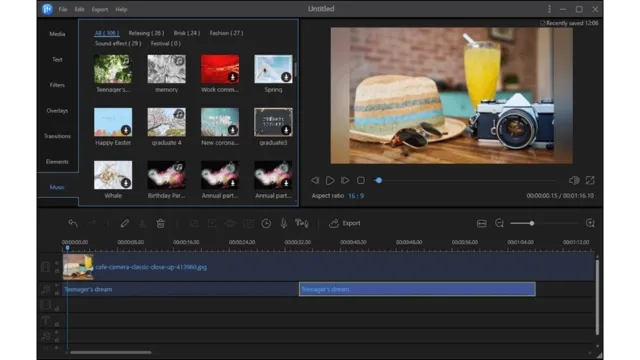Switch to the Text sidebar tab
The height and width of the screenshot is (360, 640).
[57, 60]
